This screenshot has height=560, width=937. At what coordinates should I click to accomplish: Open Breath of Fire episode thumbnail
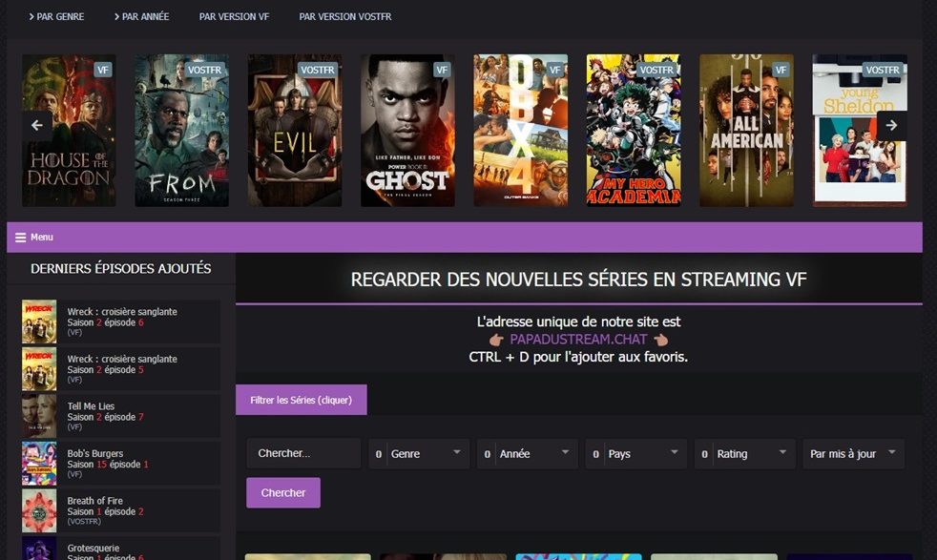(39, 510)
